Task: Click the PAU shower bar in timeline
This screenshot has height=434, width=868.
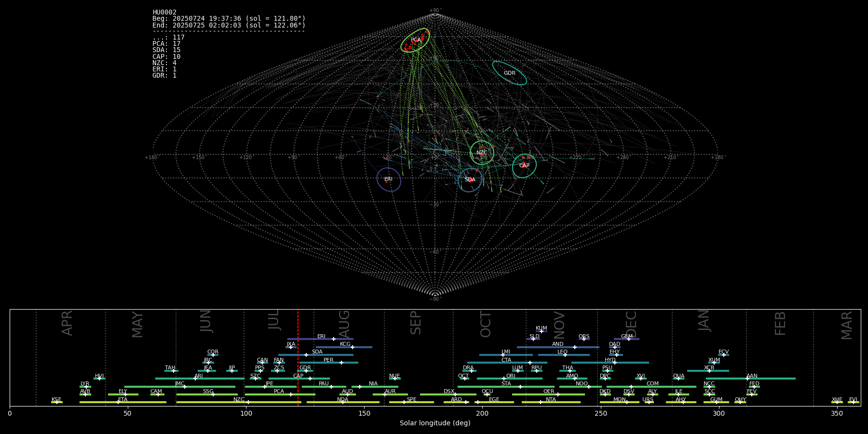Action: (x=324, y=387)
